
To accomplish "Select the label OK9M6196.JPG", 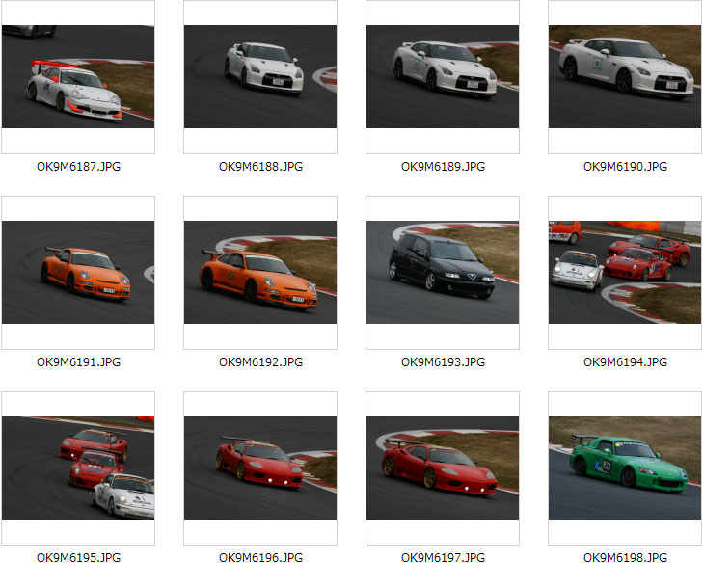I will click(x=260, y=558).
